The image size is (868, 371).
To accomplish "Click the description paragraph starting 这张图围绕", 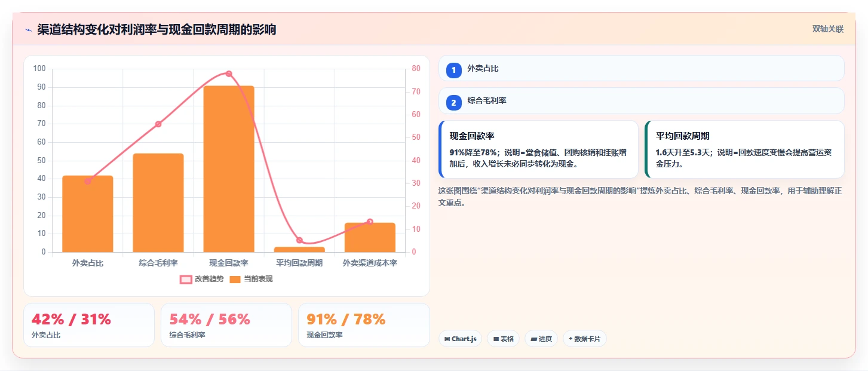I will click(x=640, y=197).
